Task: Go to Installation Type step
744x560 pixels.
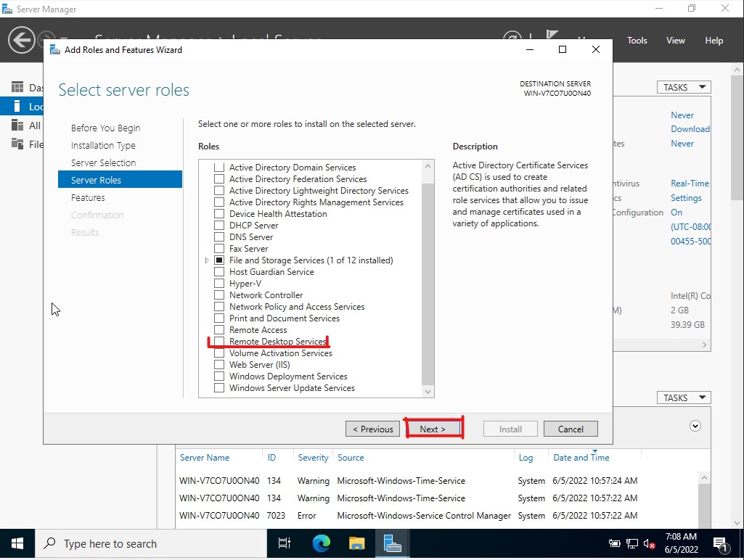Action: [103, 145]
